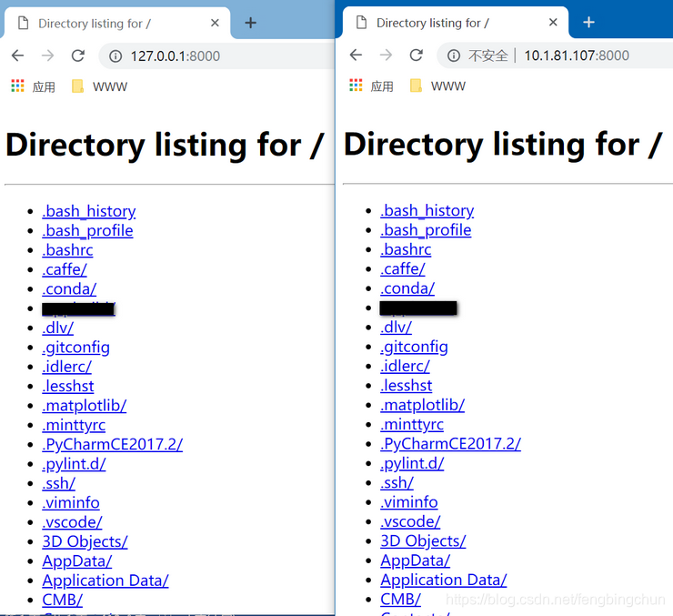Screen dimensions: 673x616
Task: Open .PyCharmCE2017.2/ in the left window
Action: point(113,445)
